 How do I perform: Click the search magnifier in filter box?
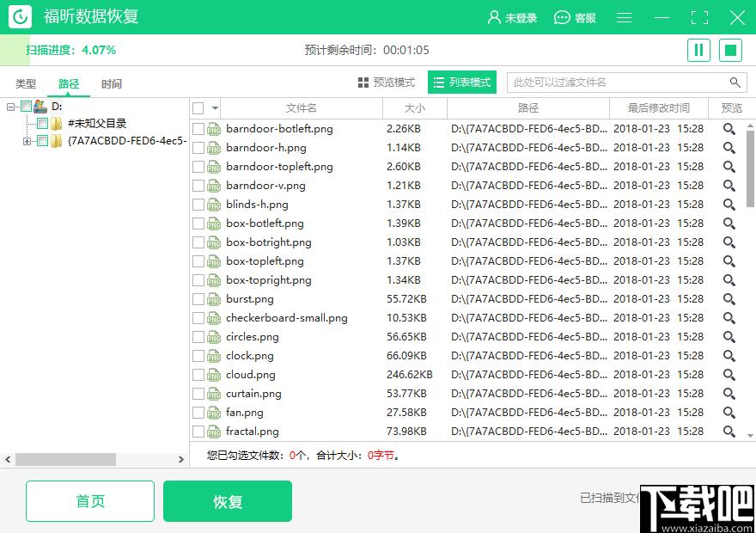[x=735, y=83]
